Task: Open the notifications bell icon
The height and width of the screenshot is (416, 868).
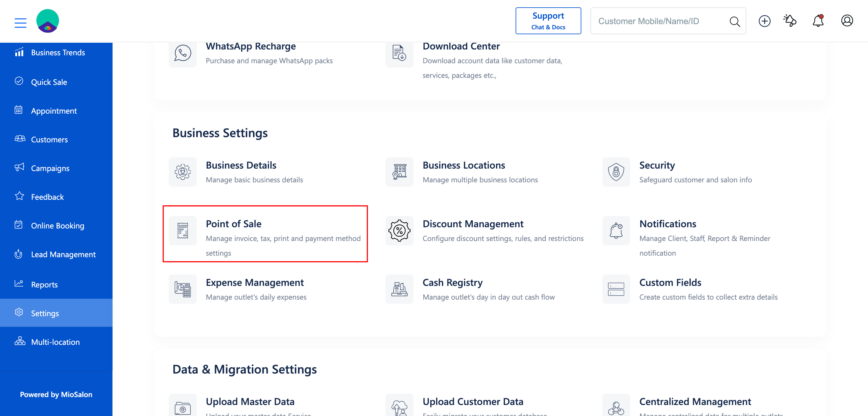Action: (818, 21)
